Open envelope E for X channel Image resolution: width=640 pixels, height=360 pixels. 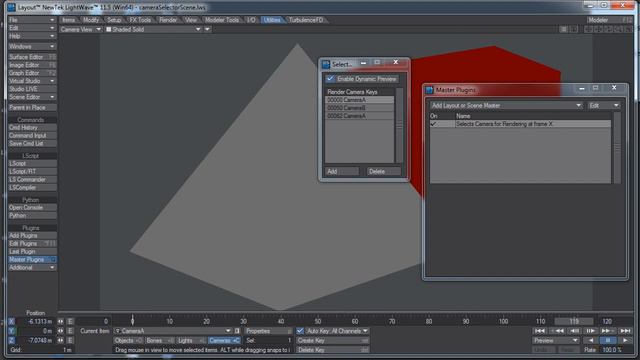coord(70,322)
